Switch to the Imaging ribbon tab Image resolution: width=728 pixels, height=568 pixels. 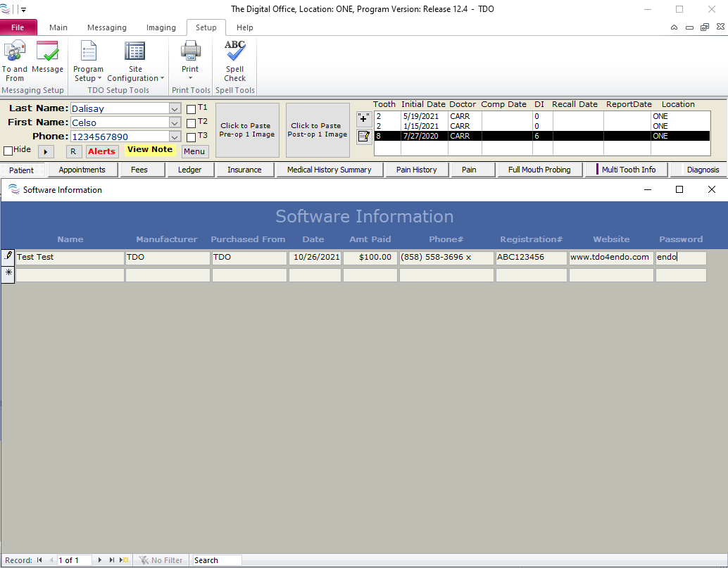[161, 27]
